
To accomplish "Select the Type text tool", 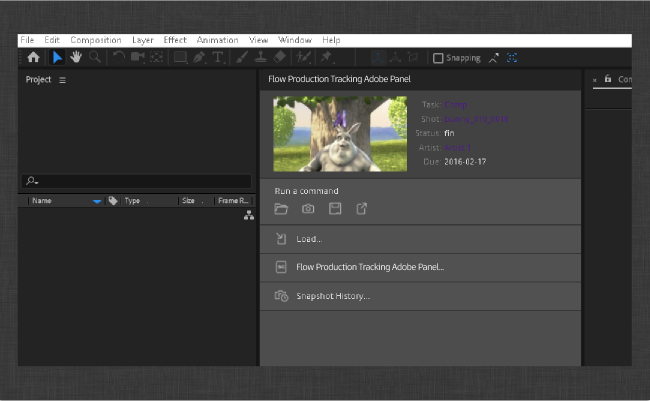I will click(x=218, y=57).
